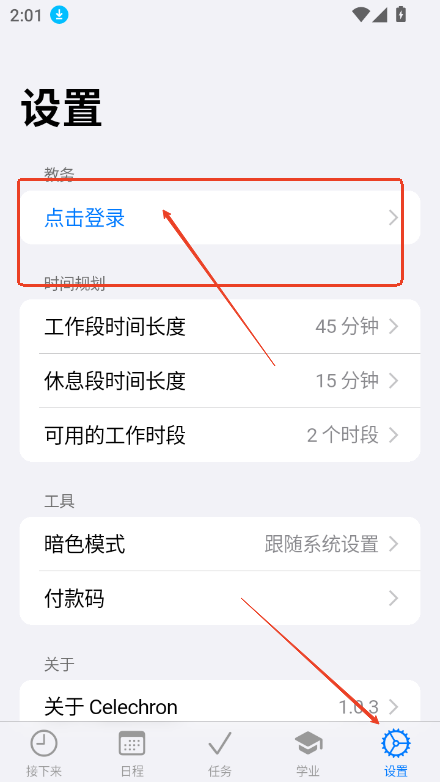Open 关于 Celechron row
Viewport: 440px width, 782px height.
pyautogui.click(x=220, y=703)
